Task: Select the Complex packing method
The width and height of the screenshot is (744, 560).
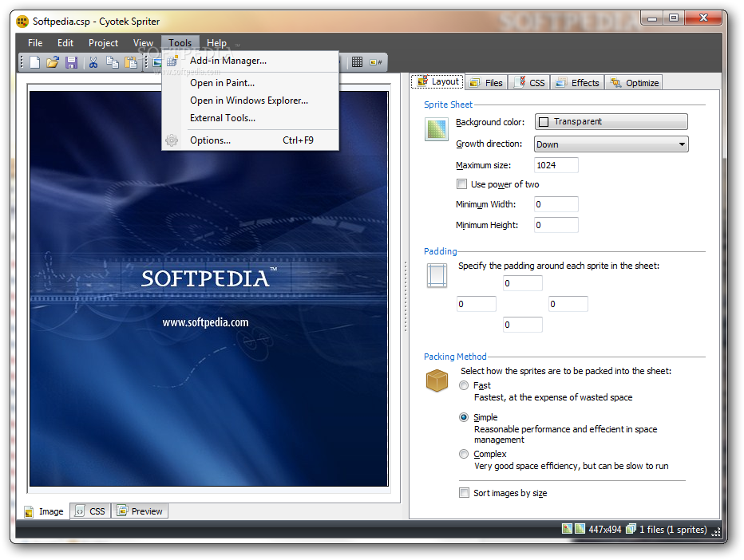Action: (x=464, y=454)
